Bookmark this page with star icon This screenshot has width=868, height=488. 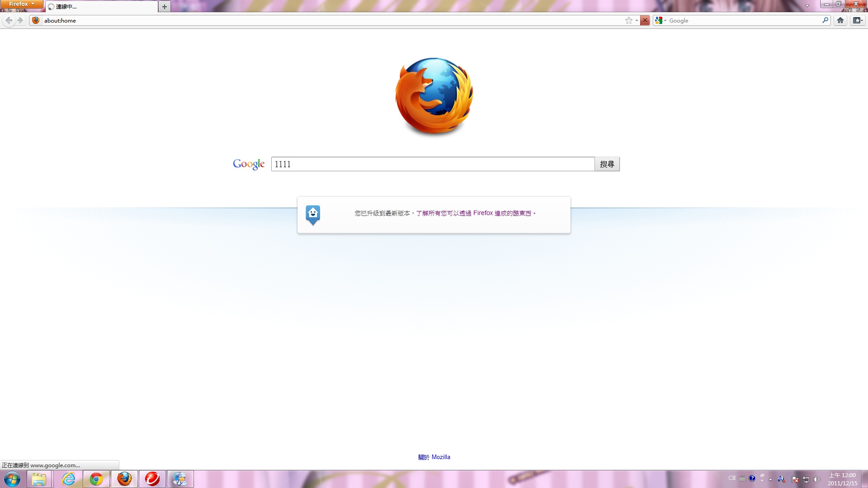[628, 20]
